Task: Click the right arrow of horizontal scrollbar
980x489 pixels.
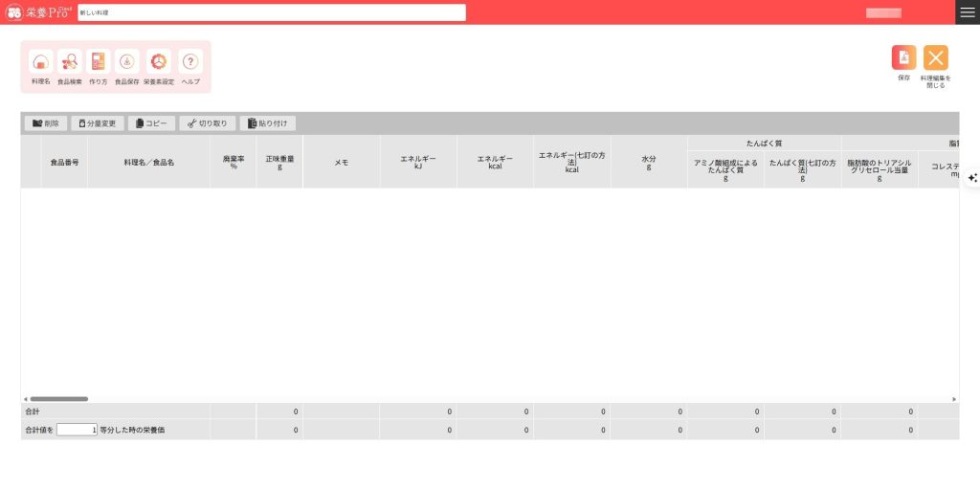Action: [x=954, y=399]
